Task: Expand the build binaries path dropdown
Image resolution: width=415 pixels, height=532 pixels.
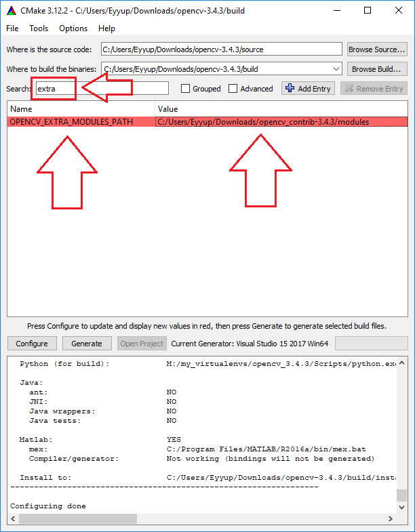Action: 336,69
